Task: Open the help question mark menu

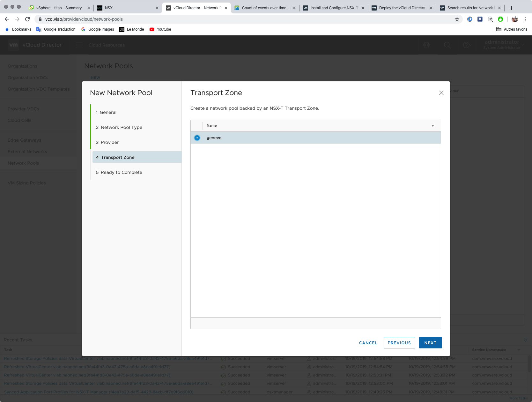Action: tap(467, 45)
